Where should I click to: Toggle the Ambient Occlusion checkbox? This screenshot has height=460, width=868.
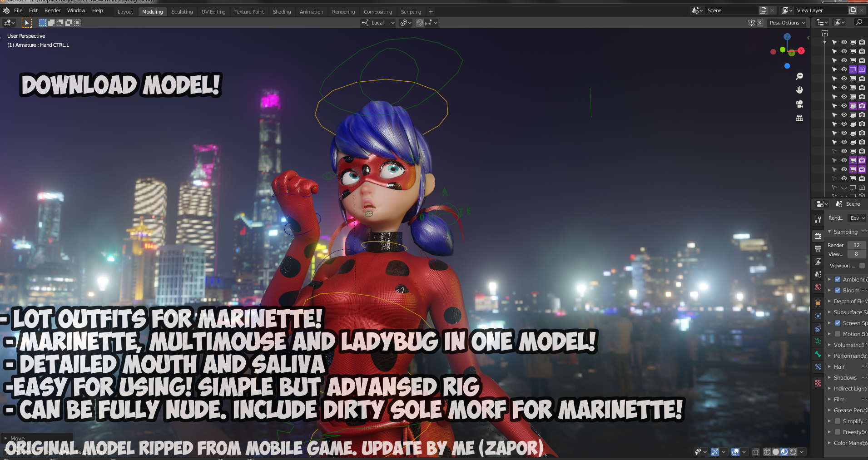tap(838, 280)
